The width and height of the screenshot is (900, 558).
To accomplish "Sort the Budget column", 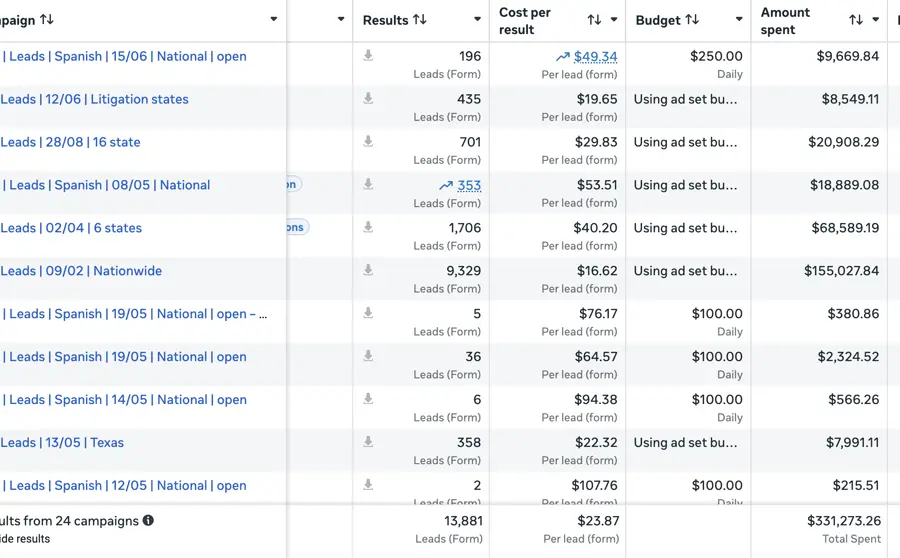I will tap(692, 20).
